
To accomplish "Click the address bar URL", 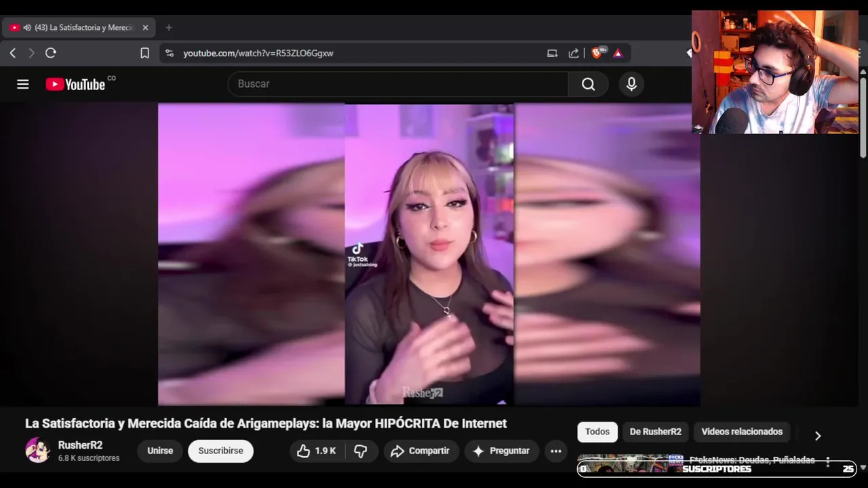I will coord(258,53).
